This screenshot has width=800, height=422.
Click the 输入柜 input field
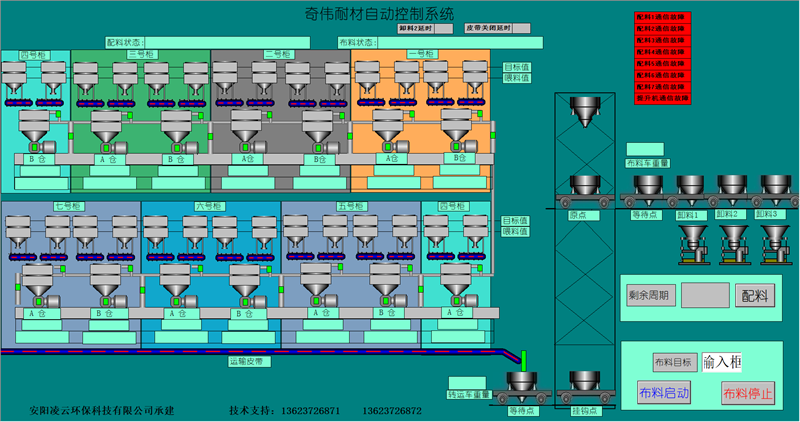722,362
